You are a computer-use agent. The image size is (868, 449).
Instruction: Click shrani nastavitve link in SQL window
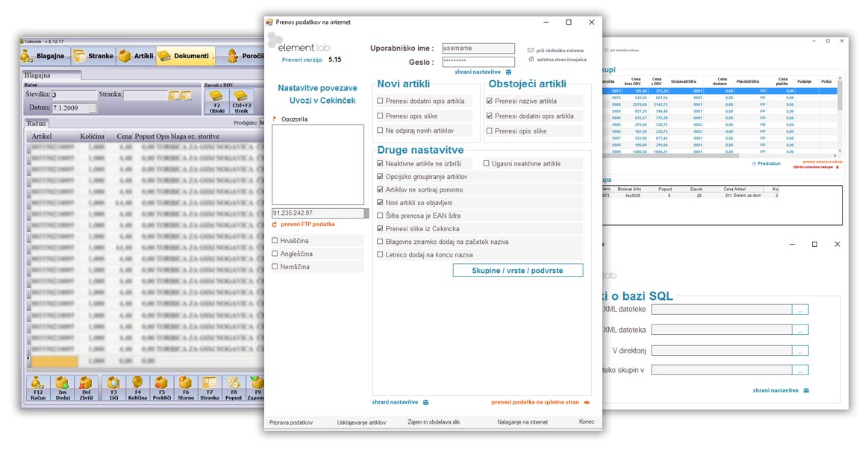pyautogui.click(x=775, y=391)
